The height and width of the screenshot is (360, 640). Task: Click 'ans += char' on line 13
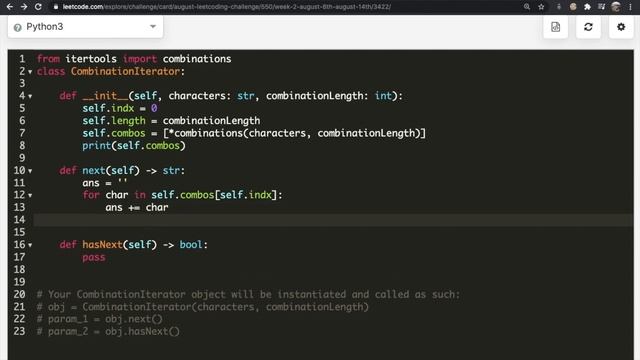click(x=137, y=207)
